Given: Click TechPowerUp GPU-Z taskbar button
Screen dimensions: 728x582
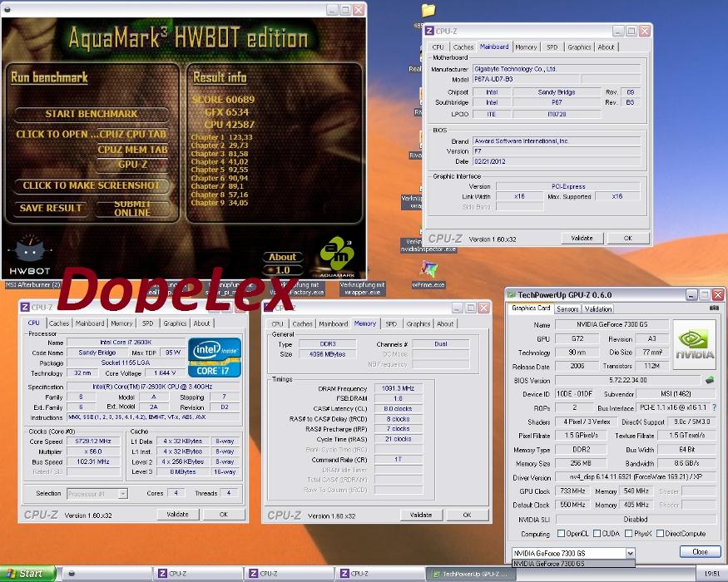Looking at the screenshot, I should pos(471,575).
